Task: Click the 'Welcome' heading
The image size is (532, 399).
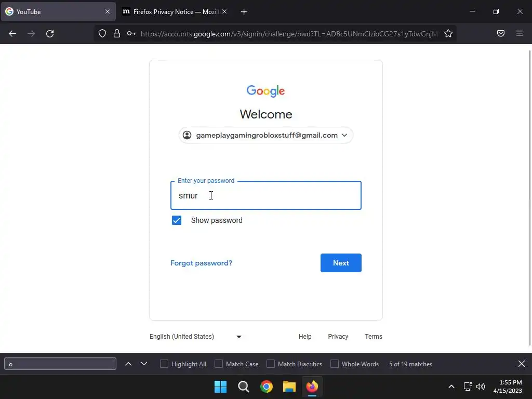Action: tap(266, 114)
